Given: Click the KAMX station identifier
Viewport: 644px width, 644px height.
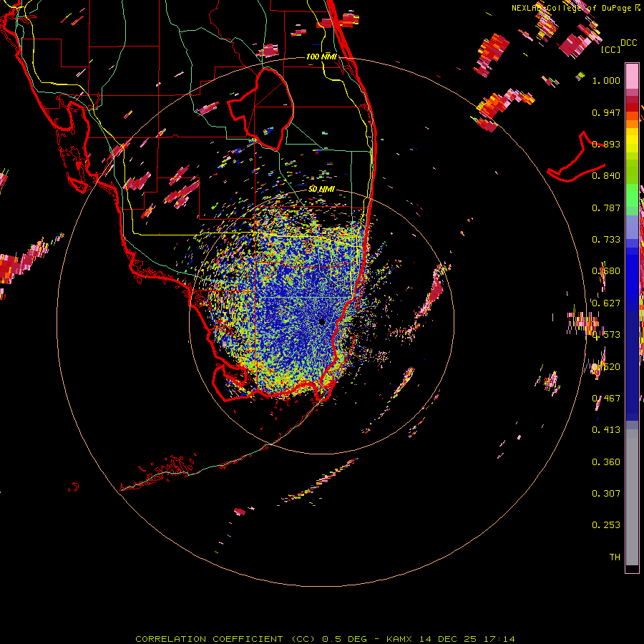Looking at the screenshot, I should [x=399, y=639].
